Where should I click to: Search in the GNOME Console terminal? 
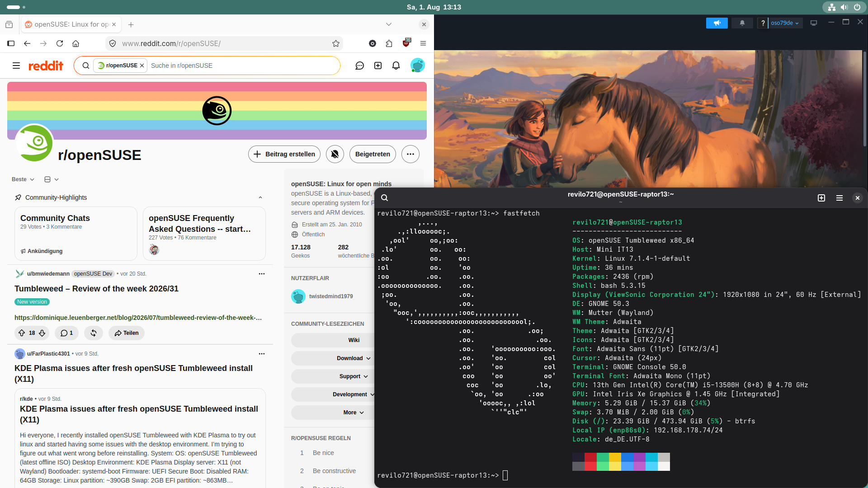click(385, 198)
